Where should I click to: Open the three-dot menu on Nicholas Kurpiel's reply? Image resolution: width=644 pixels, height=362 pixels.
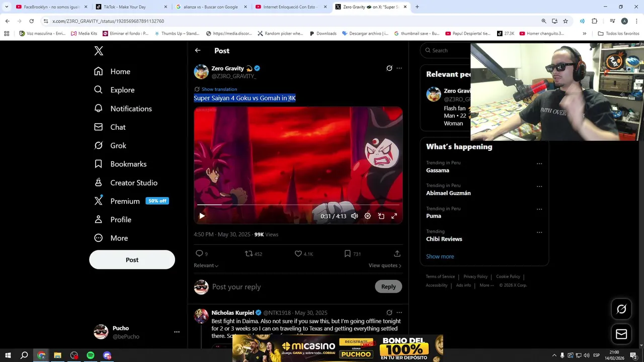point(399,313)
